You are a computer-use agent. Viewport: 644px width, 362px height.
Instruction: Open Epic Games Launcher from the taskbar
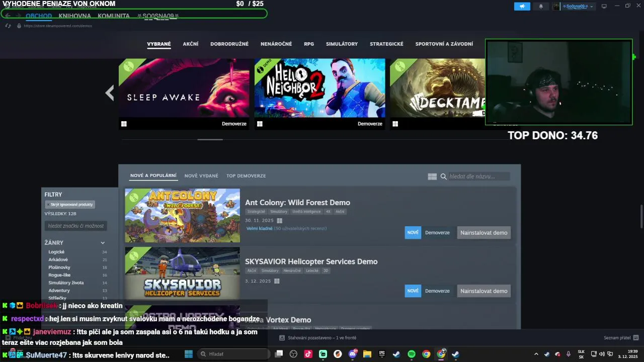[x=382, y=354]
